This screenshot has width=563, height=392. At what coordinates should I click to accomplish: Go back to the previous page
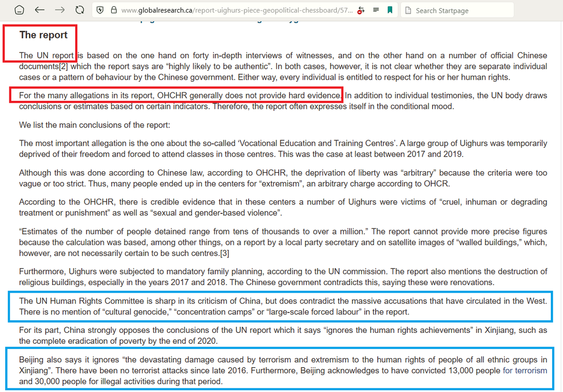pos(40,10)
